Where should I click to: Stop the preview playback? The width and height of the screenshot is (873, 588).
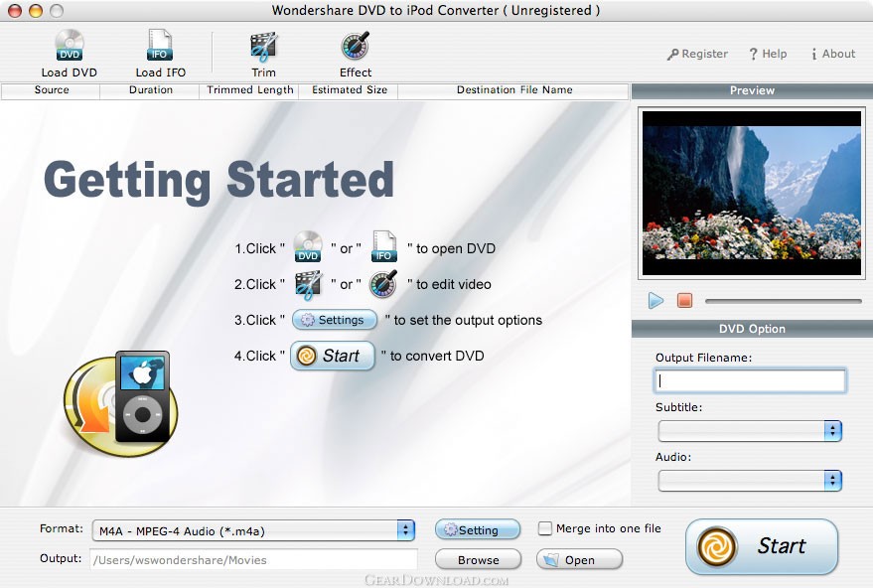coord(684,301)
